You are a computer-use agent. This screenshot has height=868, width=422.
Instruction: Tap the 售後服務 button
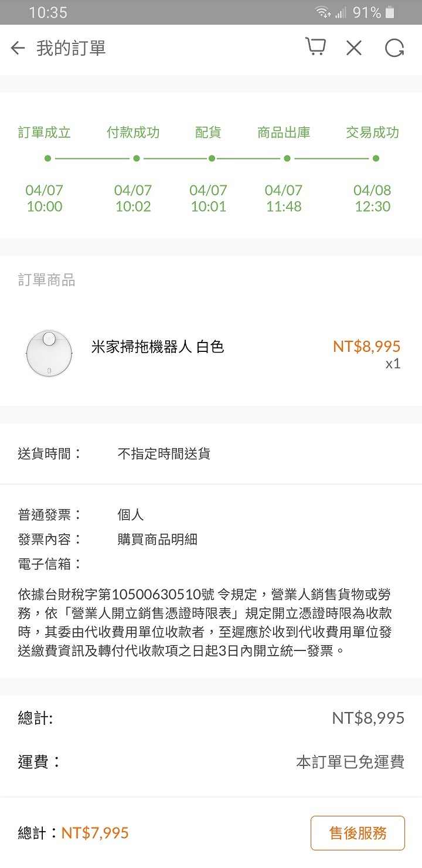click(358, 833)
